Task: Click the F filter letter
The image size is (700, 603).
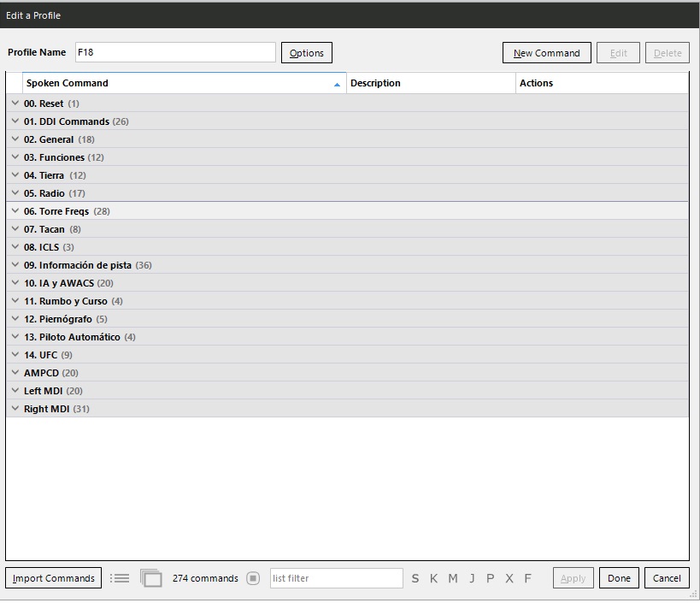Action: click(x=527, y=579)
